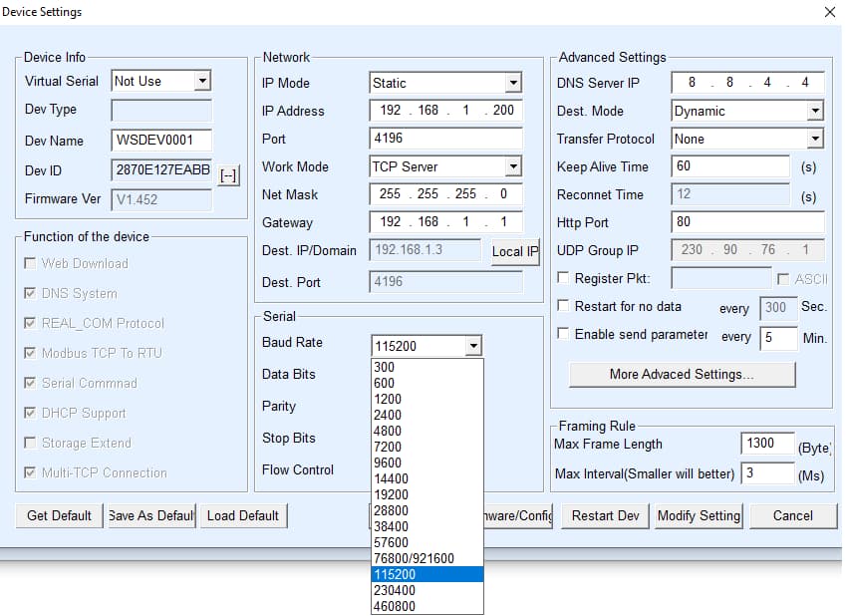This screenshot has height=616, width=849.
Task: Click the Dev Name input field
Action: (161, 141)
